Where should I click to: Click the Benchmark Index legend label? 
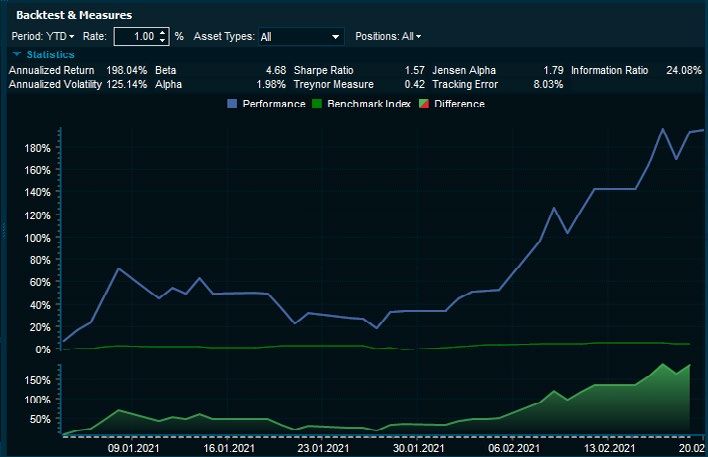tap(369, 104)
